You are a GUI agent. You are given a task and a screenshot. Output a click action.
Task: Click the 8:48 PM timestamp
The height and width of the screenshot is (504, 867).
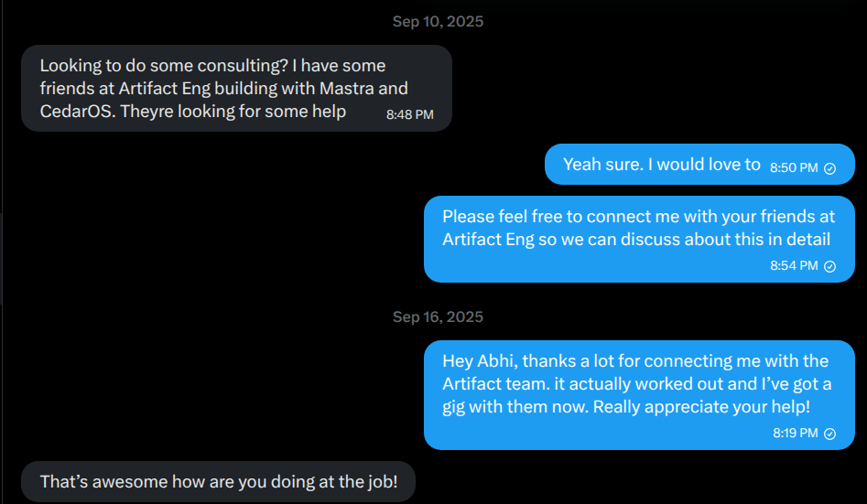(409, 115)
